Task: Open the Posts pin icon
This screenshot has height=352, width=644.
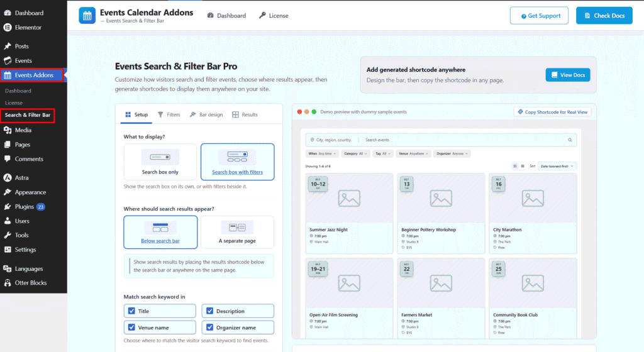Action: coord(8,46)
